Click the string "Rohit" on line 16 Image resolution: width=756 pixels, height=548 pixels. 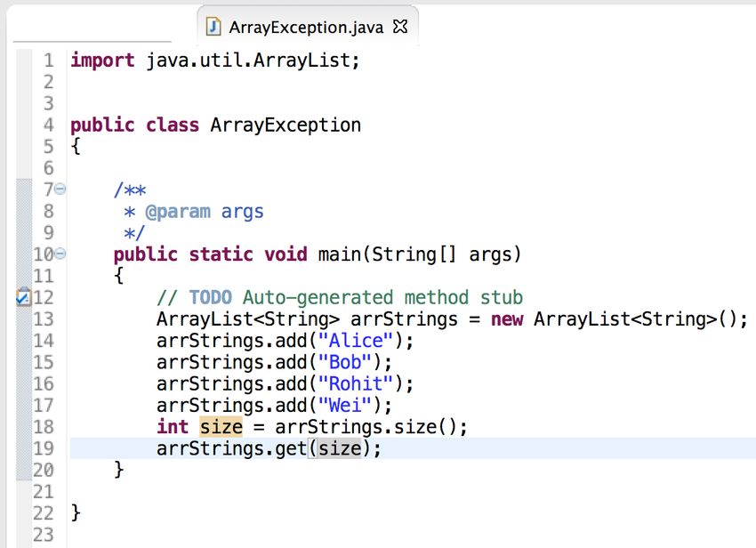[356, 384]
